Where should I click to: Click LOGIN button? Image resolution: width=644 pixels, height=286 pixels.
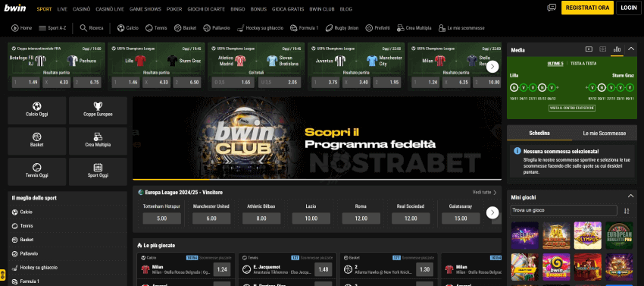[628, 8]
